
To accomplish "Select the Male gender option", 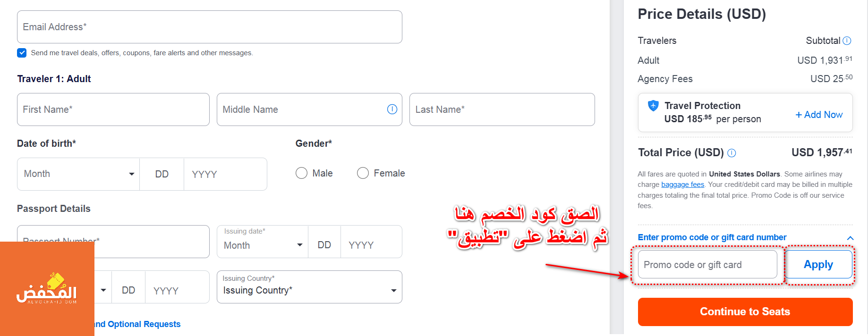I will pos(301,173).
